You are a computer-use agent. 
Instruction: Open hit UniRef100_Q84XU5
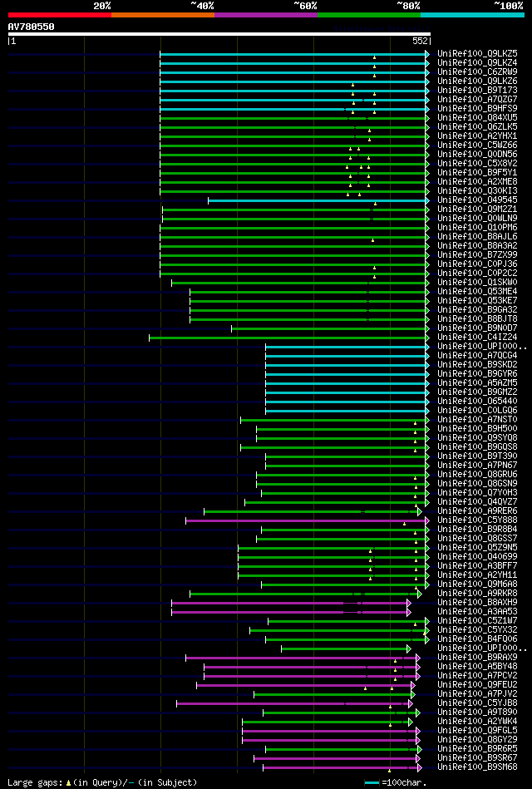pos(478,118)
